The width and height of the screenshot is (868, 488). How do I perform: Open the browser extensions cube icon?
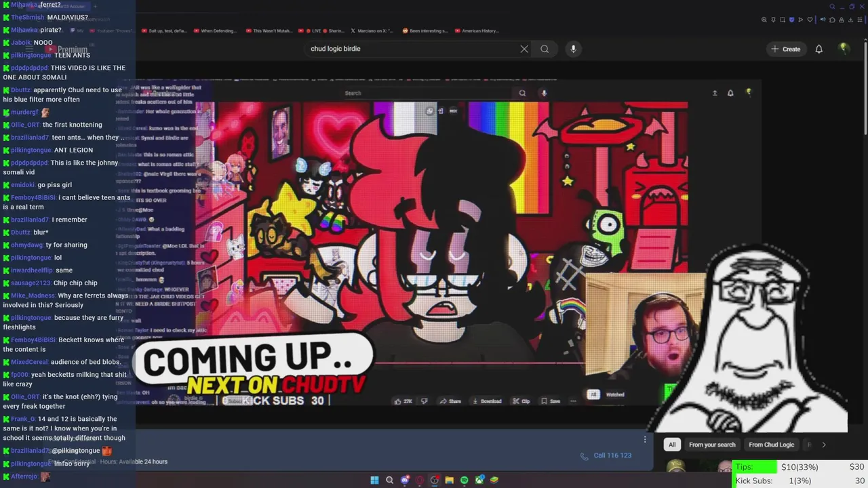[x=832, y=20]
